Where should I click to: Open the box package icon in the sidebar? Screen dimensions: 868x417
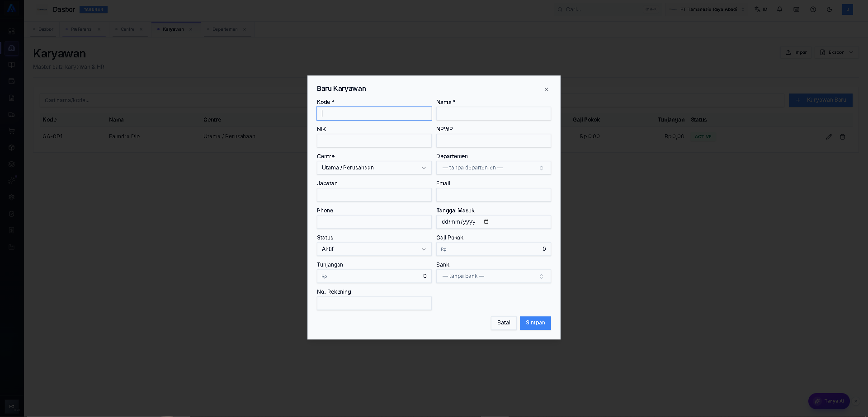(12, 148)
